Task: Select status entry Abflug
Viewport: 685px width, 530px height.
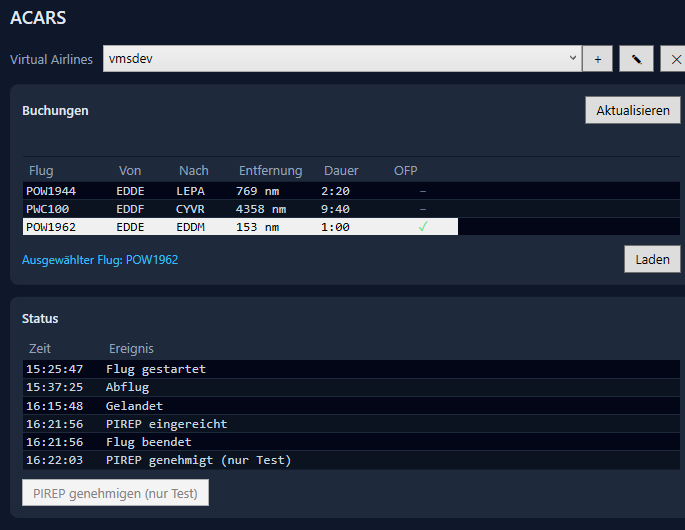Action: (351, 387)
